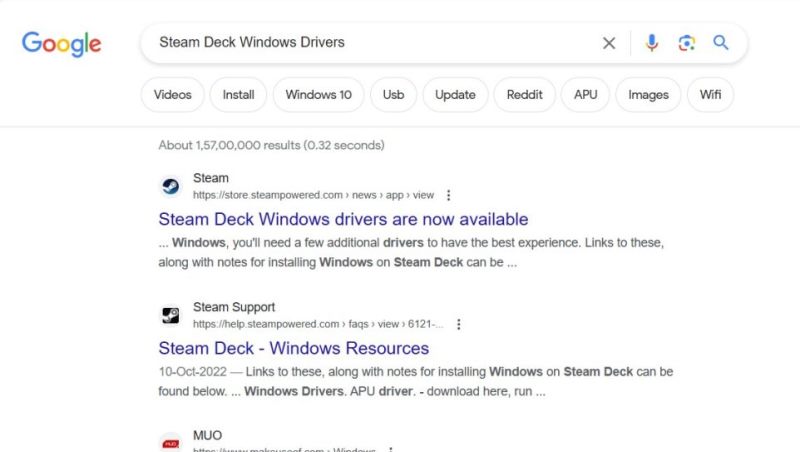Select the Update filter chip
The image size is (800, 452).
click(455, 94)
